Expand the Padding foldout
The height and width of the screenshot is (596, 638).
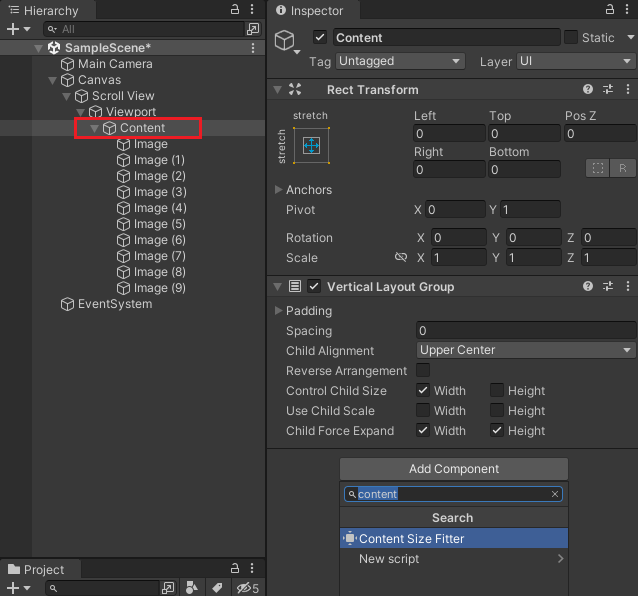pyautogui.click(x=278, y=310)
